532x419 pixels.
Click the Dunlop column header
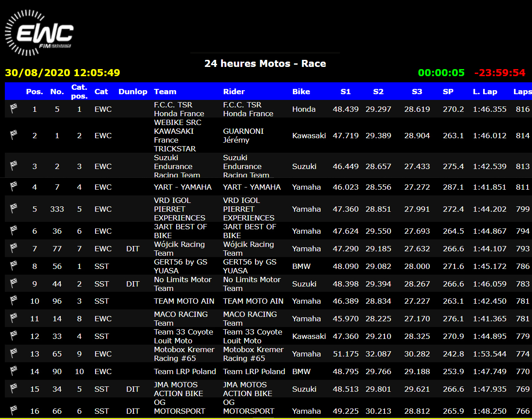click(133, 92)
